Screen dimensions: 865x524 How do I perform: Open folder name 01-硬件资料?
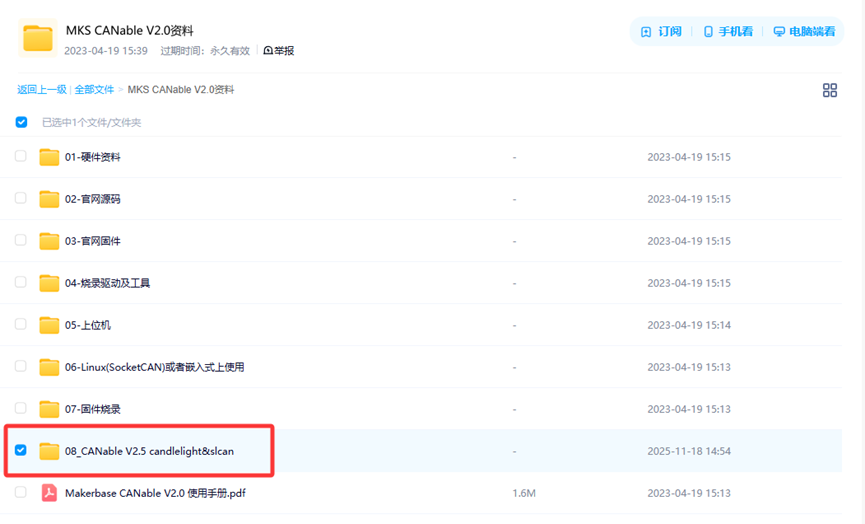(93, 157)
